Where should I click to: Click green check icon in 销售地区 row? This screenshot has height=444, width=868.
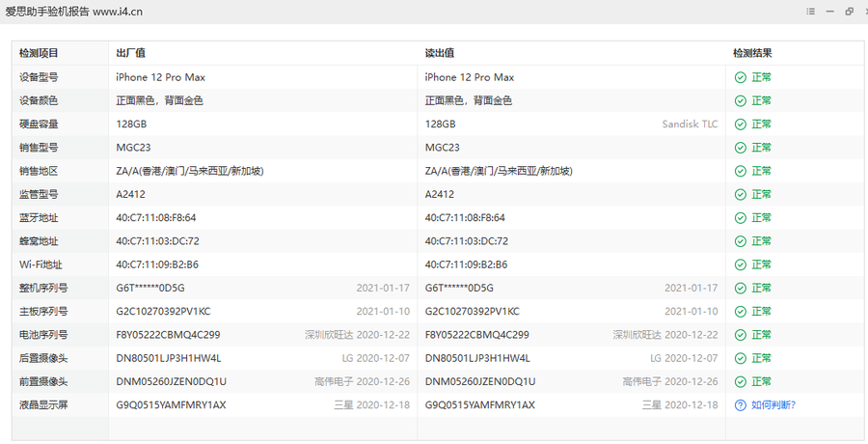pos(740,171)
